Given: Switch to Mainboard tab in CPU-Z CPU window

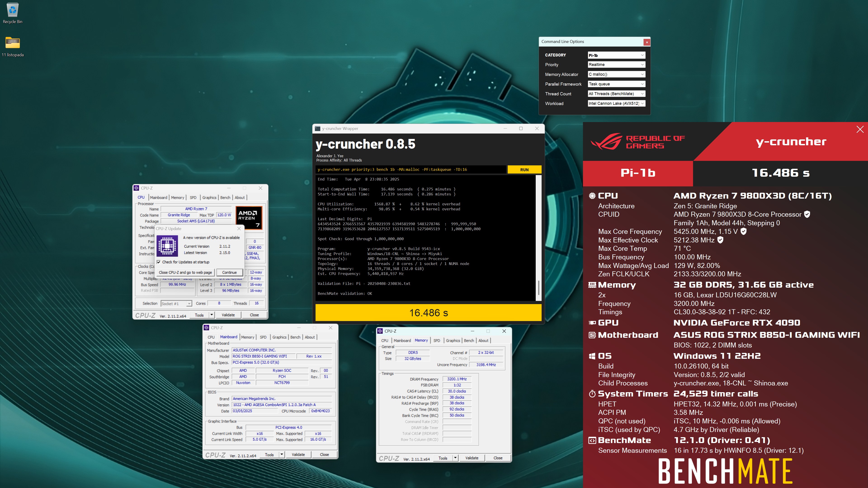Looking at the screenshot, I should [x=158, y=198].
